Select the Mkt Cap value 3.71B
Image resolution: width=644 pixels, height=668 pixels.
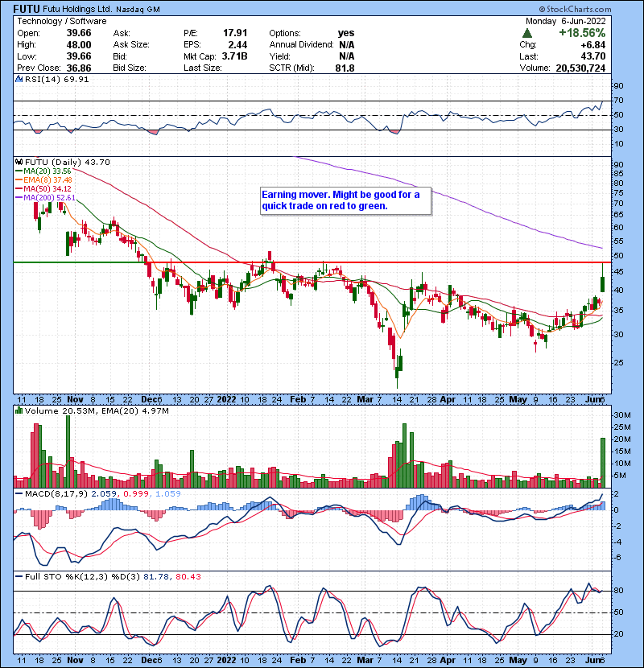[x=234, y=56]
